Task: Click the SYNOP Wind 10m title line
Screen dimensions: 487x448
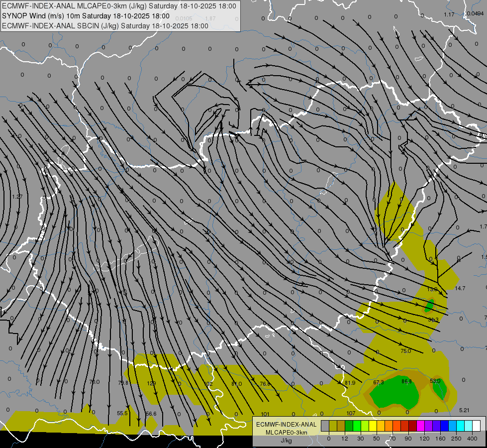Action: point(86,16)
